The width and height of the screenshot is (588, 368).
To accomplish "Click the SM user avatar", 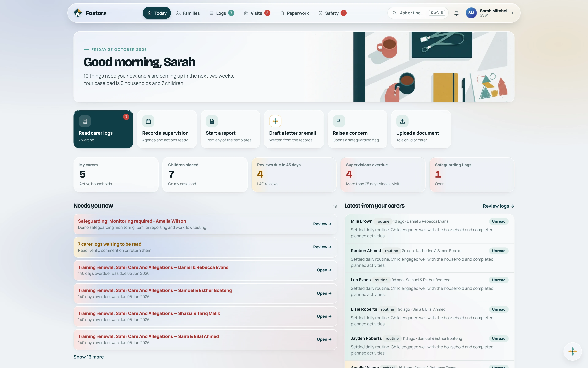I will pyautogui.click(x=471, y=13).
